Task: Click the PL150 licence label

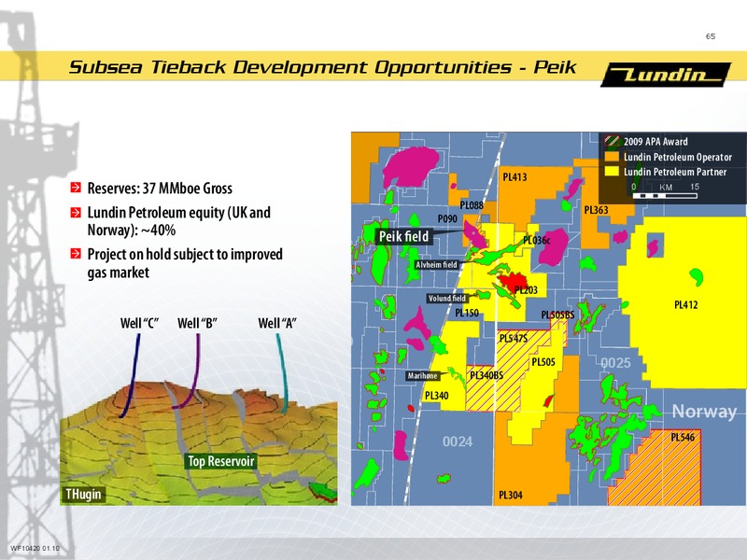Action: (x=466, y=313)
